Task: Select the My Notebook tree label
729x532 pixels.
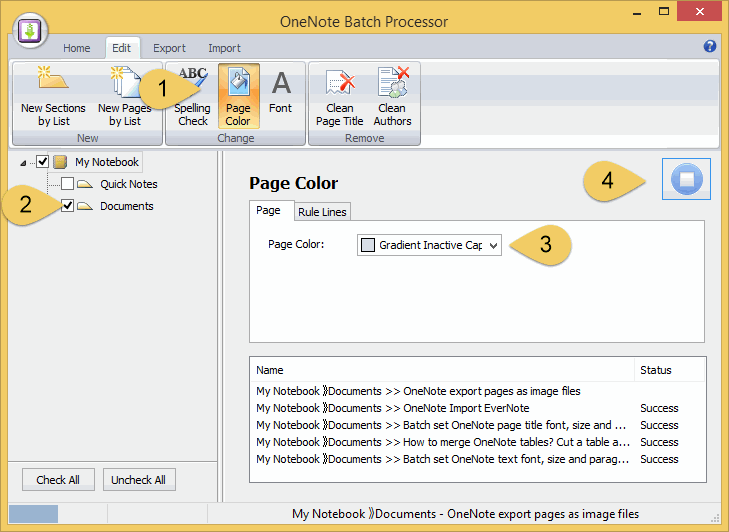Action: (x=107, y=162)
